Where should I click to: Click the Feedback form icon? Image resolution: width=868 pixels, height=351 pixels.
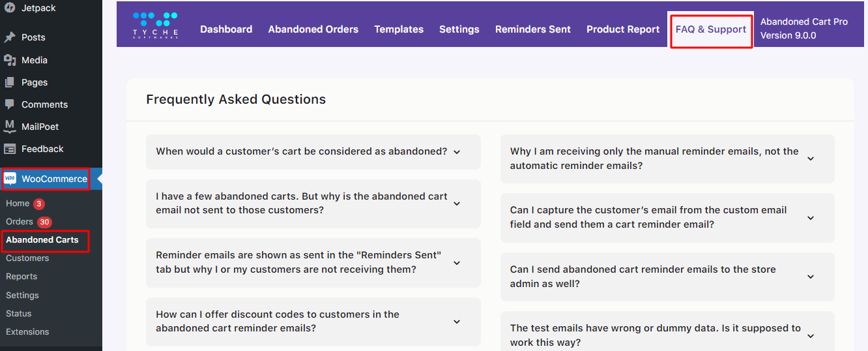[10, 149]
